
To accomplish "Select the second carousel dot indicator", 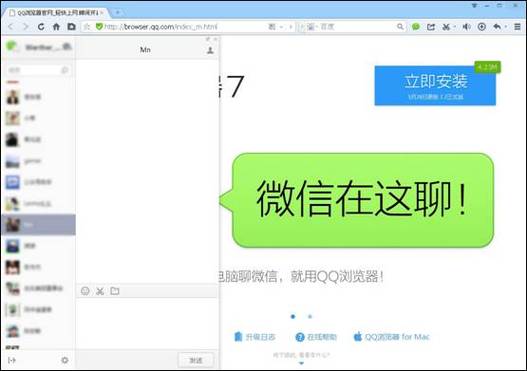I will pos(310,316).
